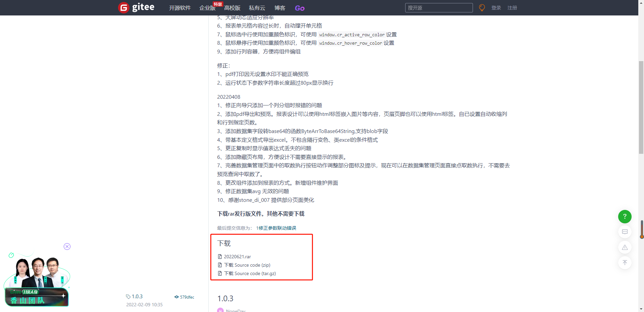Open the 博客 menu item
This screenshot has height=312, width=644.
(x=280, y=8)
